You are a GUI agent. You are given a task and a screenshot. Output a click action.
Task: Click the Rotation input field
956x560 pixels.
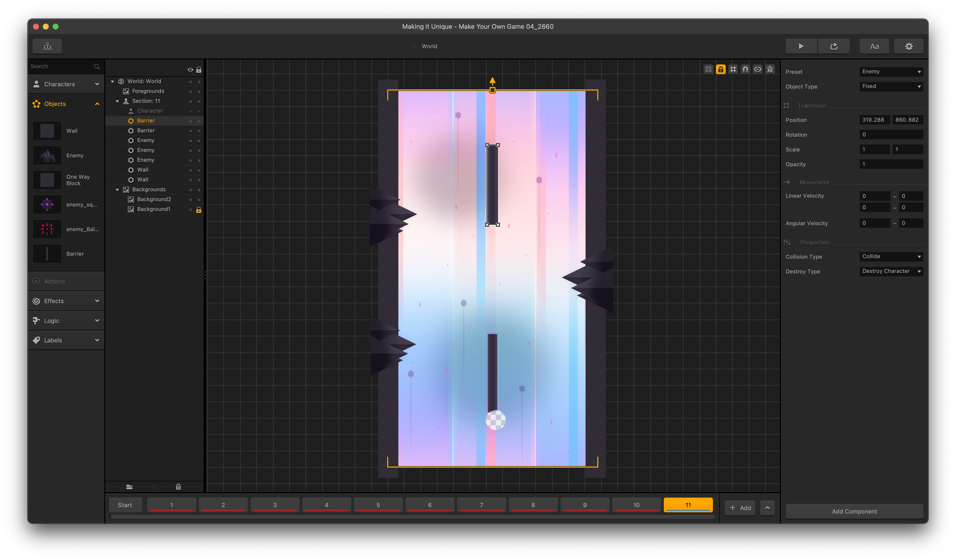[x=891, y=135]
